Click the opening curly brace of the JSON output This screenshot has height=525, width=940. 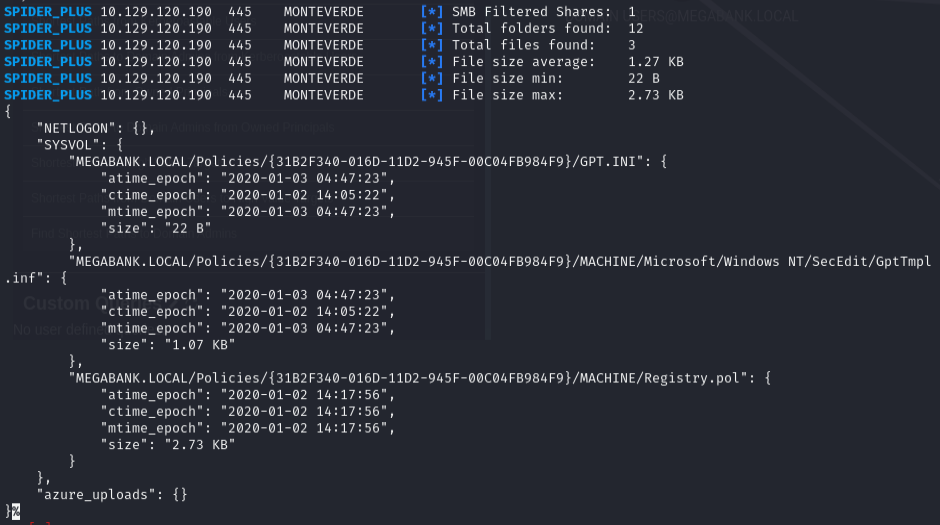tap(8, 112)
